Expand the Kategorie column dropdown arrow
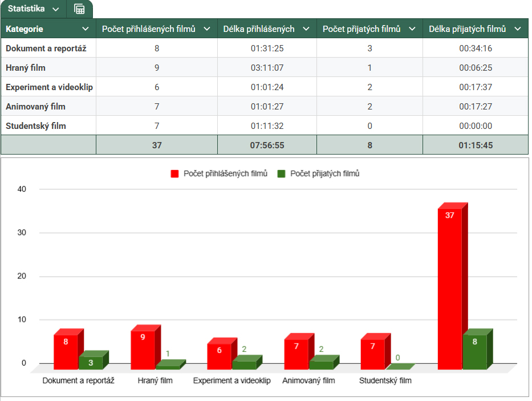The height and width of the screenshot is (401, 532). (86, 29)
